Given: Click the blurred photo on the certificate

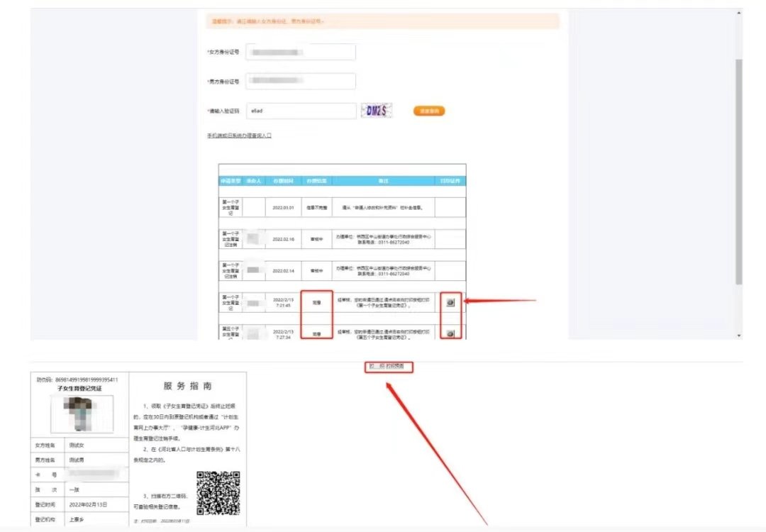Looking at the screenshot, I should pyautogui.click(x=82, y=414).
